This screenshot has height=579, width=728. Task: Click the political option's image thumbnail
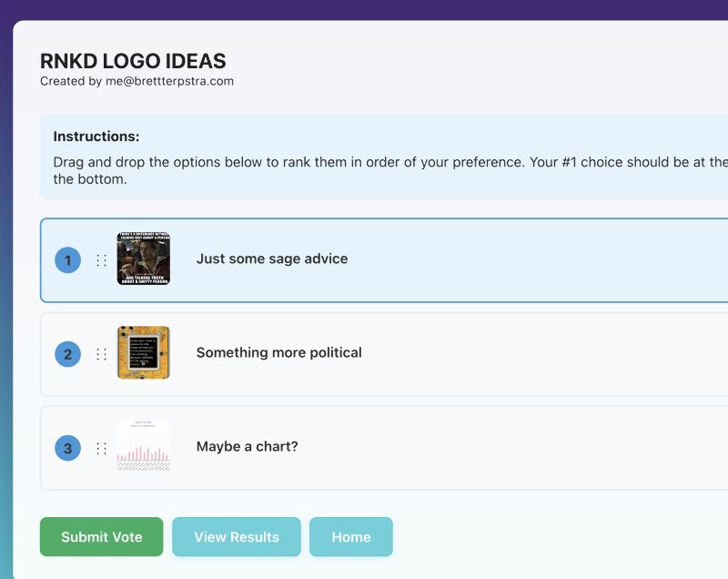[142, 353]
